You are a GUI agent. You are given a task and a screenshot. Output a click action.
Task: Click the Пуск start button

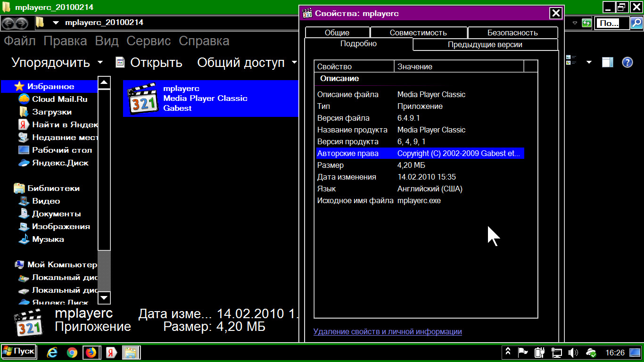(x=18, y=352)
